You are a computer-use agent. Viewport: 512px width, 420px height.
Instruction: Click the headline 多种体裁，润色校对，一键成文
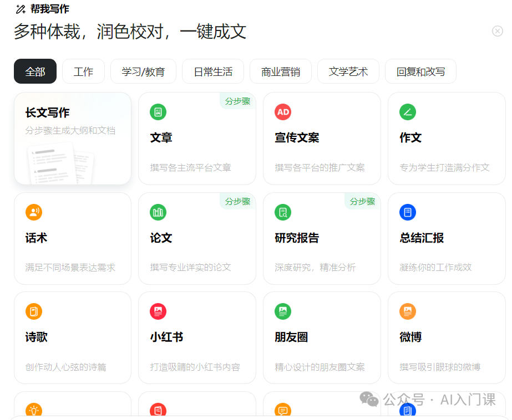click(x=130, y=32)
